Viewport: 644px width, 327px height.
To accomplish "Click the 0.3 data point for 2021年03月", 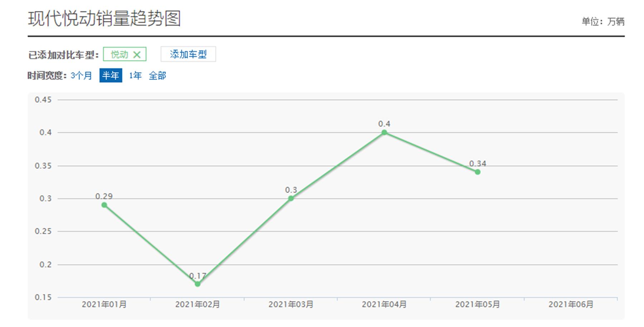I will [291, 198].
